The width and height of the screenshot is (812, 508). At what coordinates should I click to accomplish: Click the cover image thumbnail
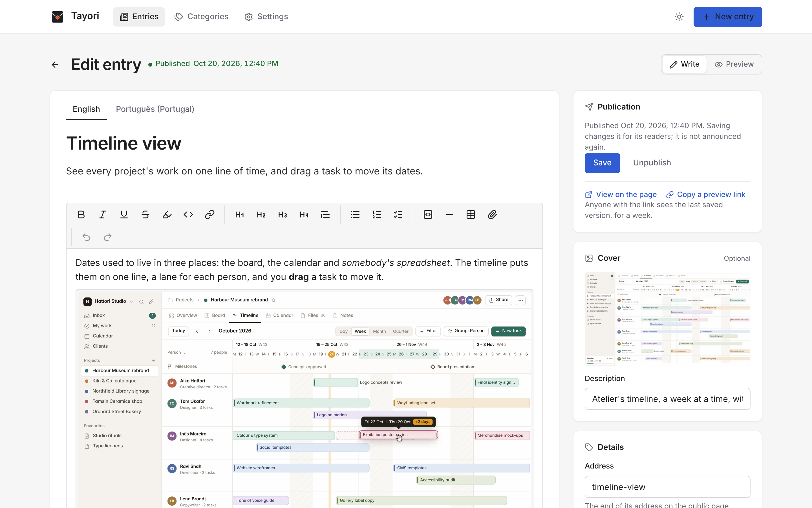click(x=667, y=319)
